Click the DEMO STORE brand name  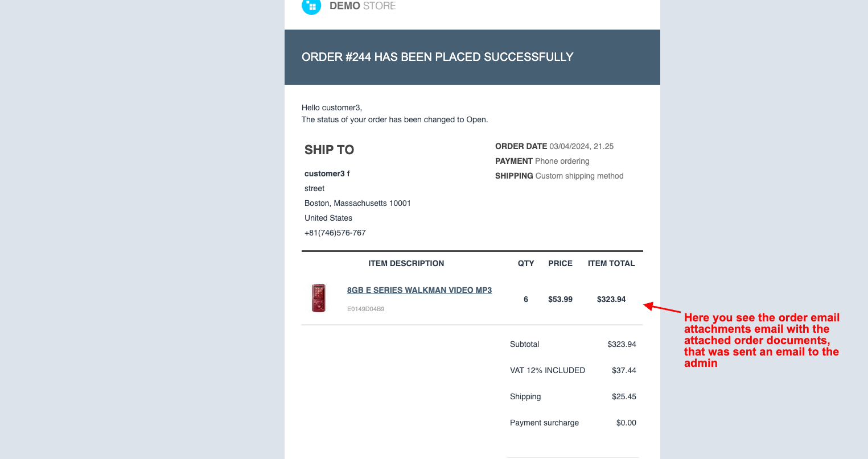coord(363,6)
